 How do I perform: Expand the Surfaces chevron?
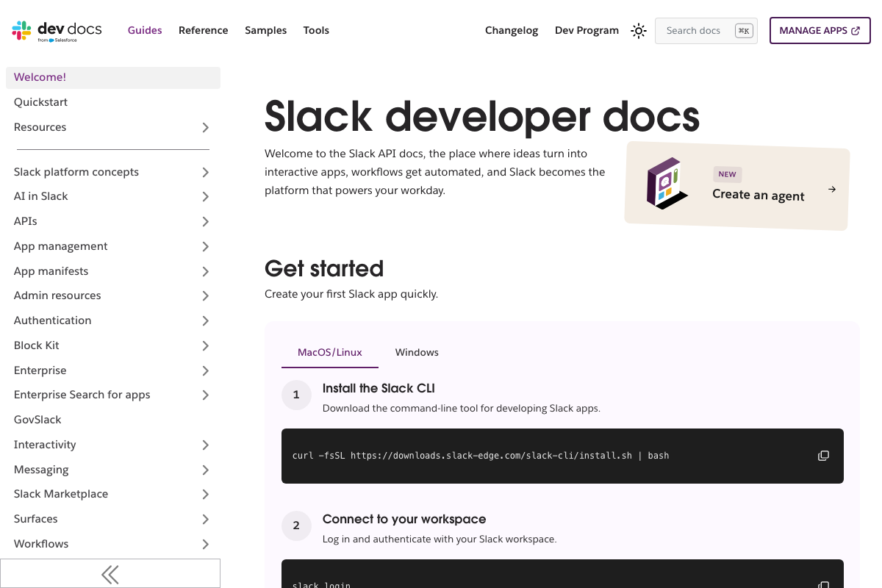[206, 519]
